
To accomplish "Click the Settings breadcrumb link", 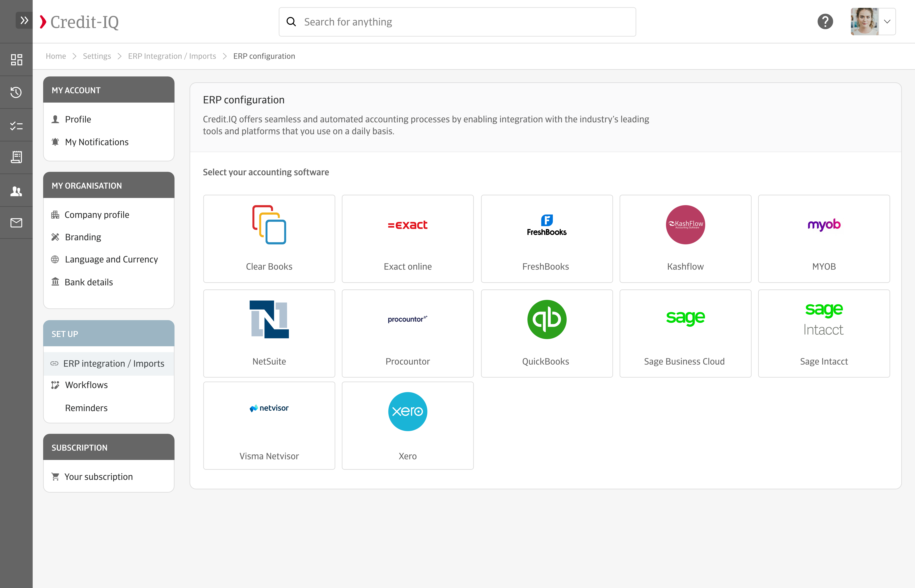I will coord(97,56).
